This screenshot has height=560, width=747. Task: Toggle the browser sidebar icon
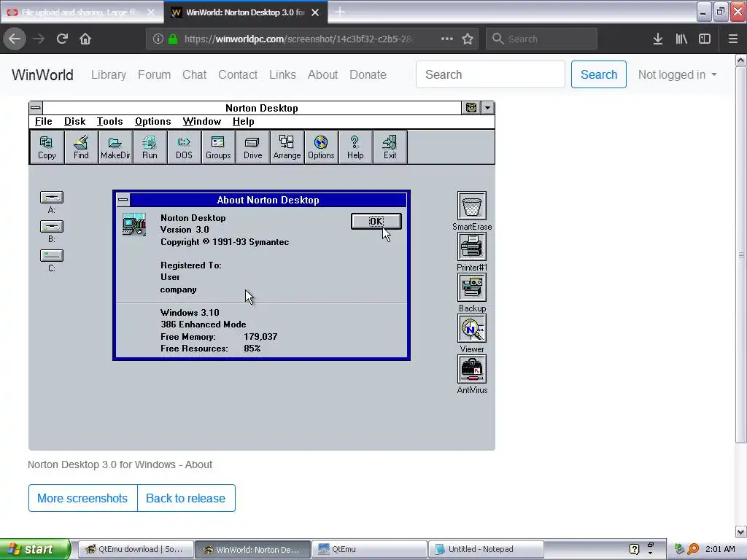705,39
